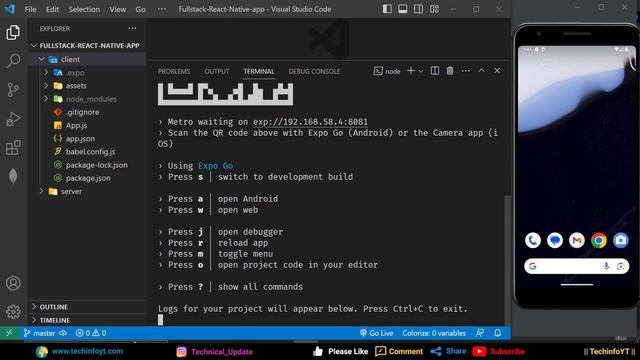Screen dimensions: 640x360
Task: Toggle primary side bar layout icon
Action: click(x=387, y=9)
